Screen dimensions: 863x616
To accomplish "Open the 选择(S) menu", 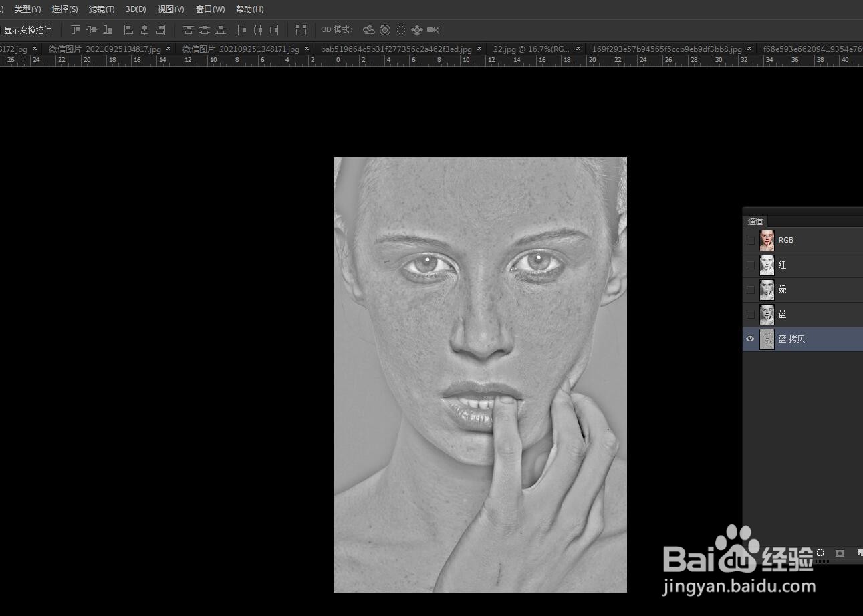I will pyautogui.click(x=65, y=9).
